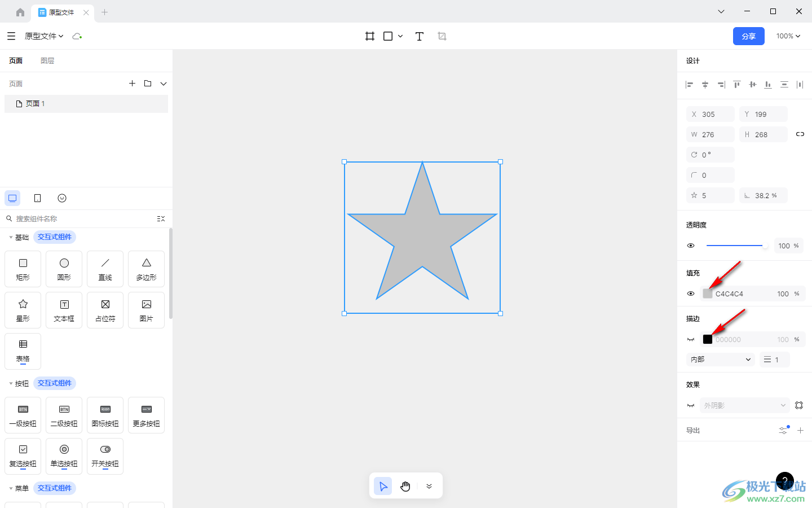Viewport: 812px width, 508px height.
Task: Select the Frame artboard tool
Action: pyautogui.click(x=370, y=36)
